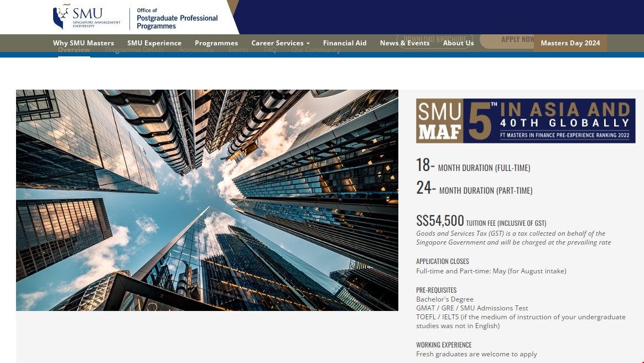Click the Masters Day 2024 button
Screen dimensions: 644x363
[570, 43]
